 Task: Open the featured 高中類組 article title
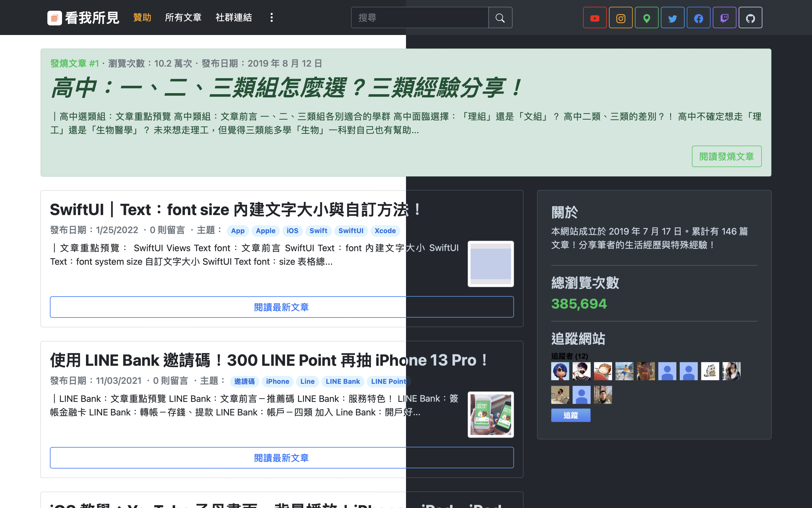pos(286,87)
